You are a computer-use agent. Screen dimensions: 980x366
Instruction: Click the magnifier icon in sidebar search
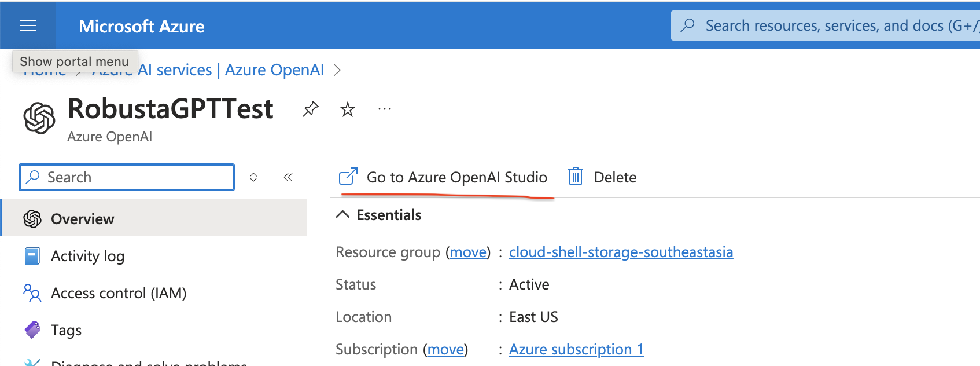(x=34, y=177)
